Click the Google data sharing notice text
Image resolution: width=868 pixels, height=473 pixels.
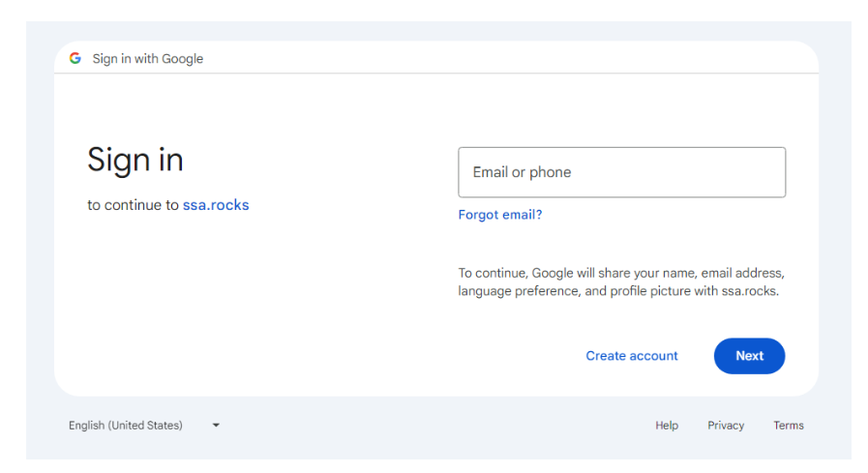[621, 282]
